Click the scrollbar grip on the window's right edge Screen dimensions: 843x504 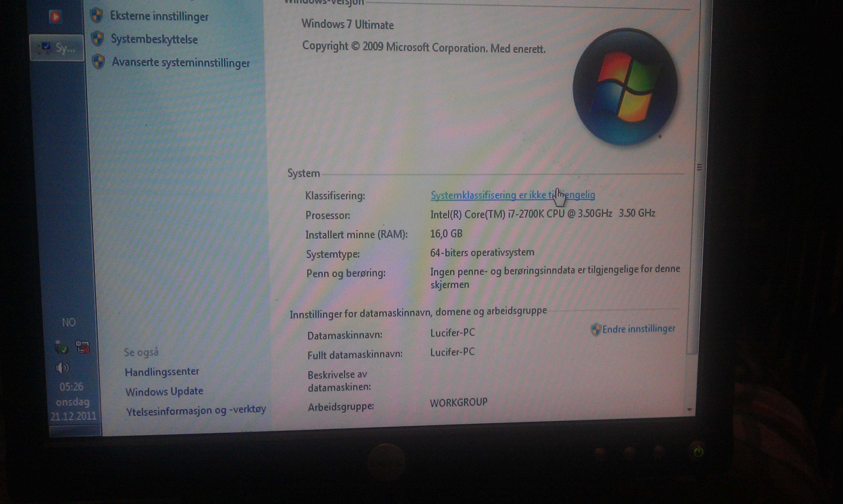click(x=699, y=167)
